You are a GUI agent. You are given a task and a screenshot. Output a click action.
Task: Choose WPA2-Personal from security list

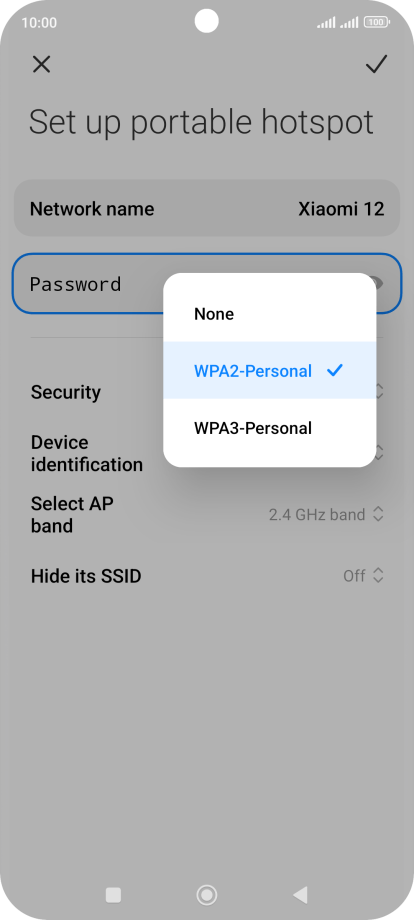[x=270, y=370]
